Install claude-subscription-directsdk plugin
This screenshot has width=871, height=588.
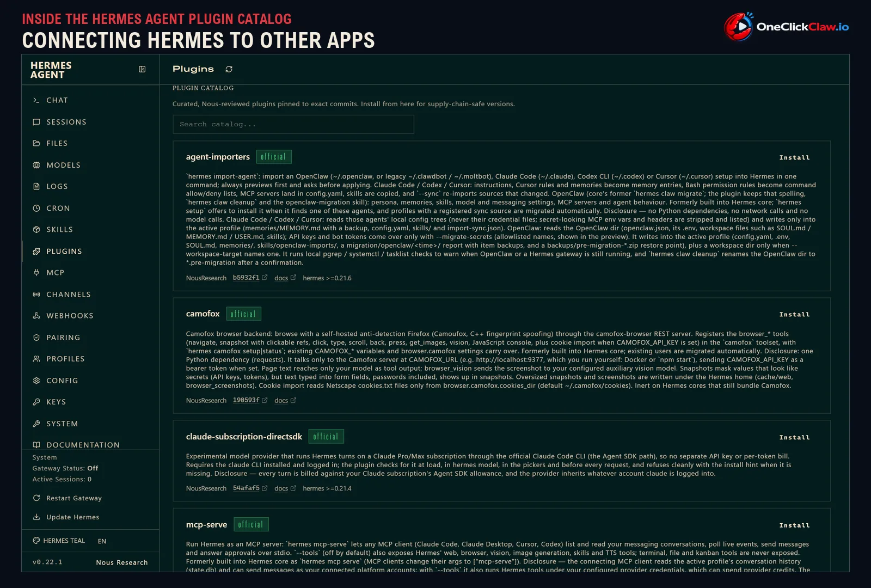[x=794, y=437]
